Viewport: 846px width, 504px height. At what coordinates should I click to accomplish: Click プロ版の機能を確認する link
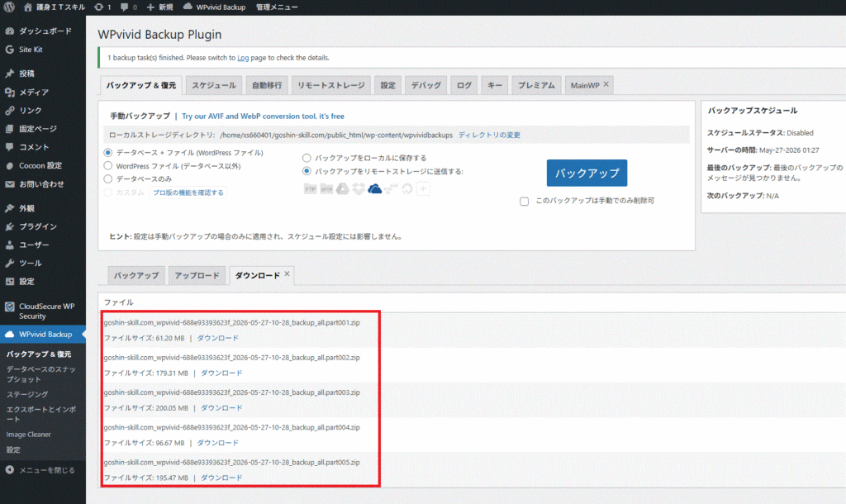(x=188, y=193)
